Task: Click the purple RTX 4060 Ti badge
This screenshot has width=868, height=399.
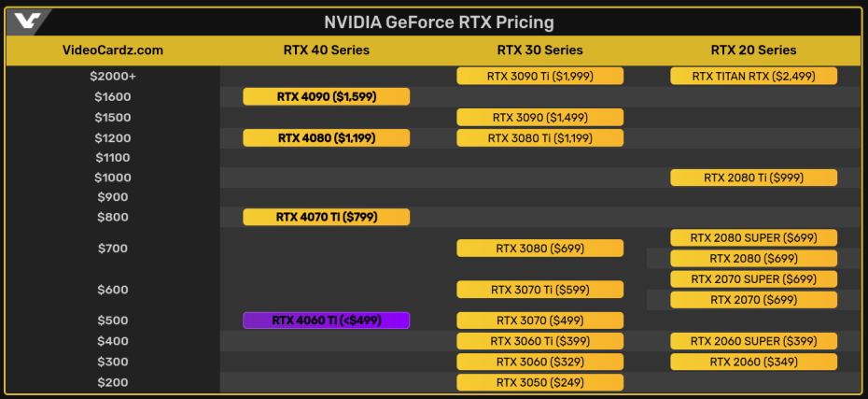Action: click(327, 321)
